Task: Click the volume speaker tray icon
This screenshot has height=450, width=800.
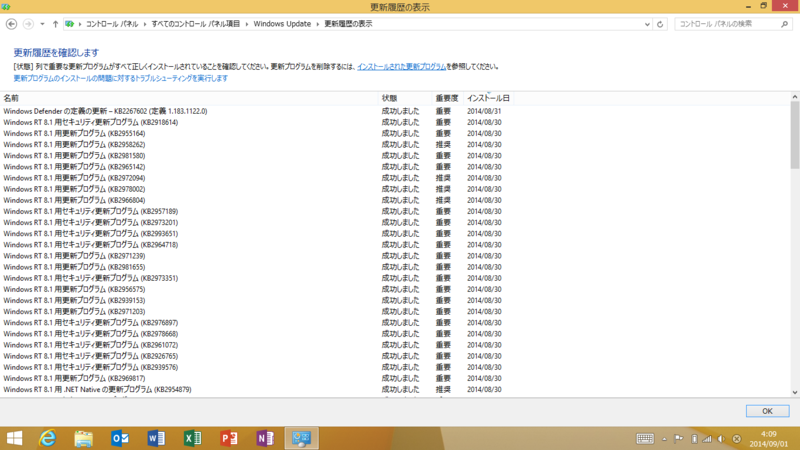Action: pyautogui.click(x=721, y=439)
